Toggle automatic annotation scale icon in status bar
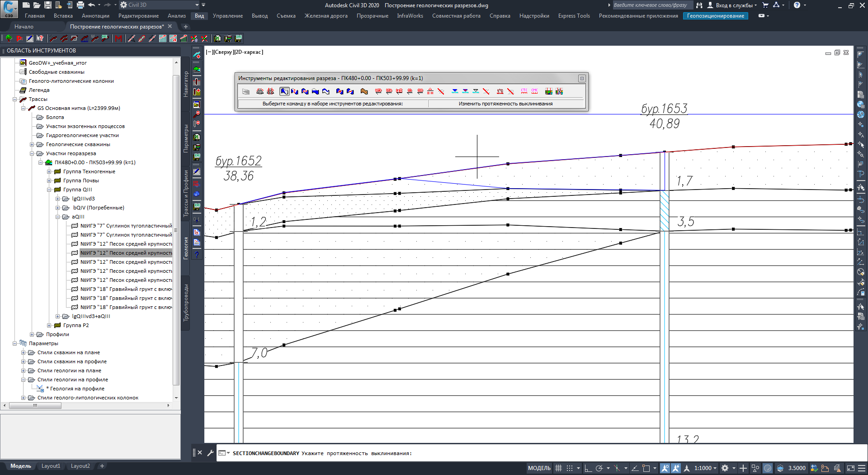This screenshot has height=475, width=868. click(x=676, y=468)
